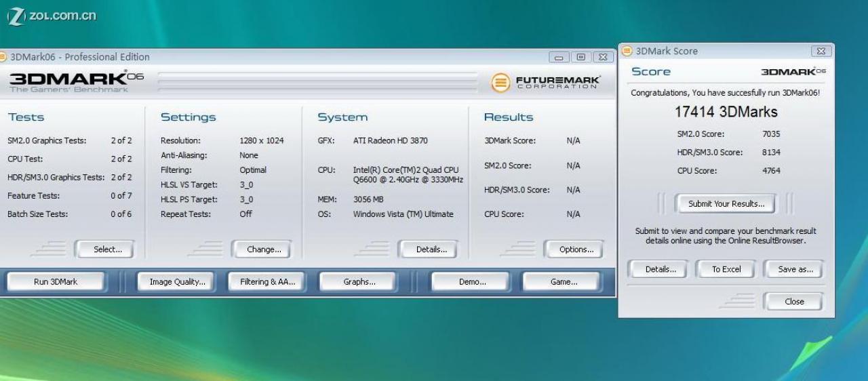Start benchmark with Run 3DMark
868x381 pixels.
[56, 282]
